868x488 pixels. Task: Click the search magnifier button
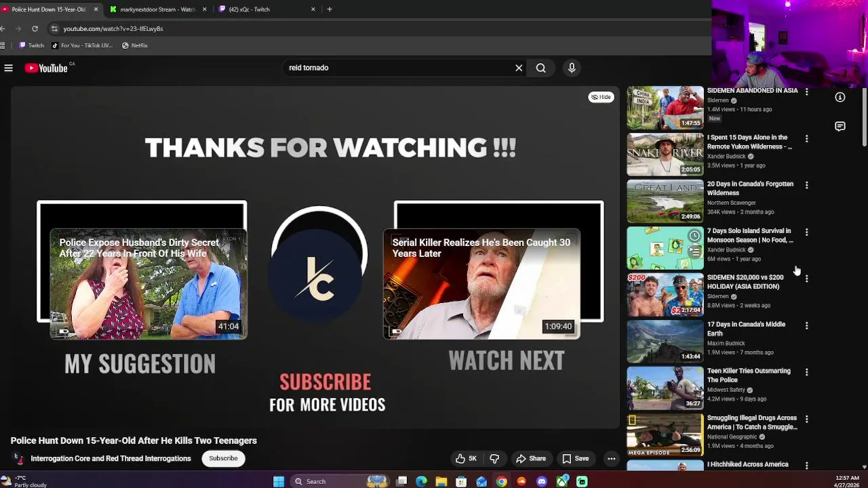click(x=540, y=68)
